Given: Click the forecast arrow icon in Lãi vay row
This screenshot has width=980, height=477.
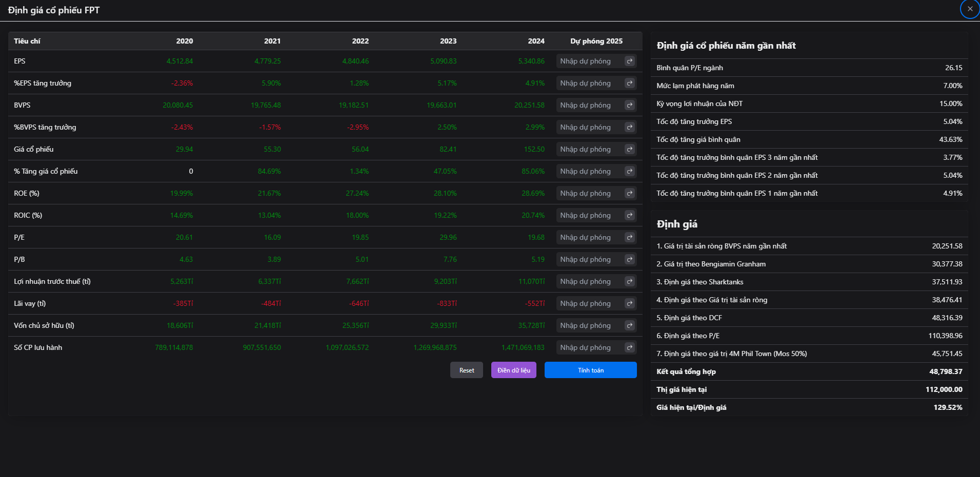Looking at the screenshot, I should 630,303.
